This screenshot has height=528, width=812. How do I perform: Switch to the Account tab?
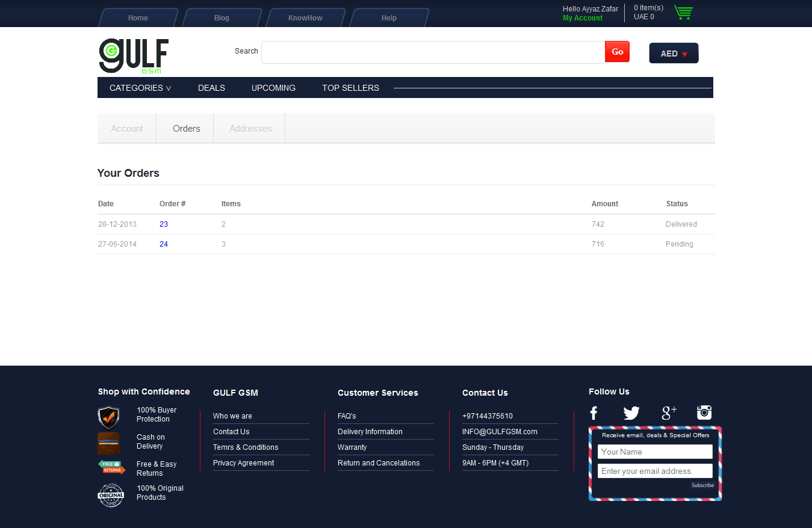(x=127, y=128)
